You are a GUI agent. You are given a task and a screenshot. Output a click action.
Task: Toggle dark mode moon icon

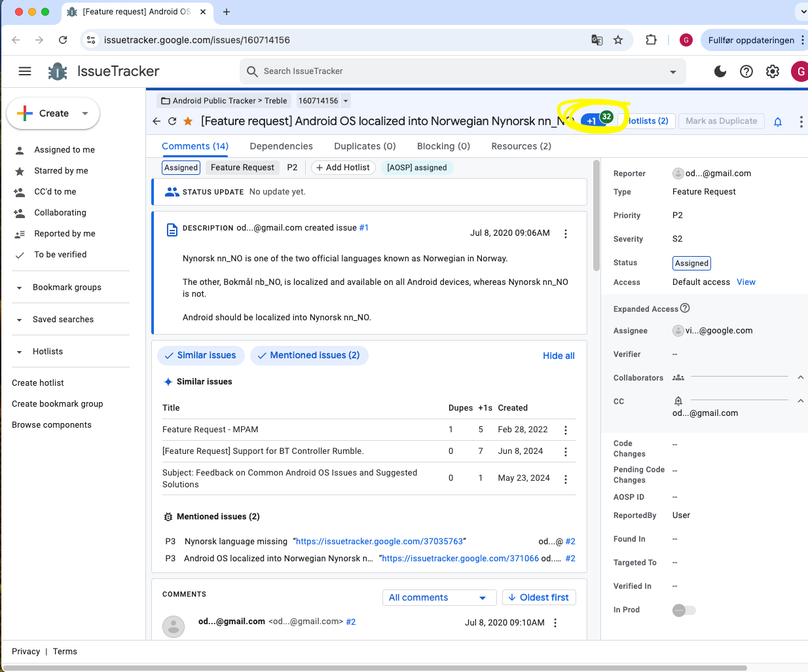point(720,71)
